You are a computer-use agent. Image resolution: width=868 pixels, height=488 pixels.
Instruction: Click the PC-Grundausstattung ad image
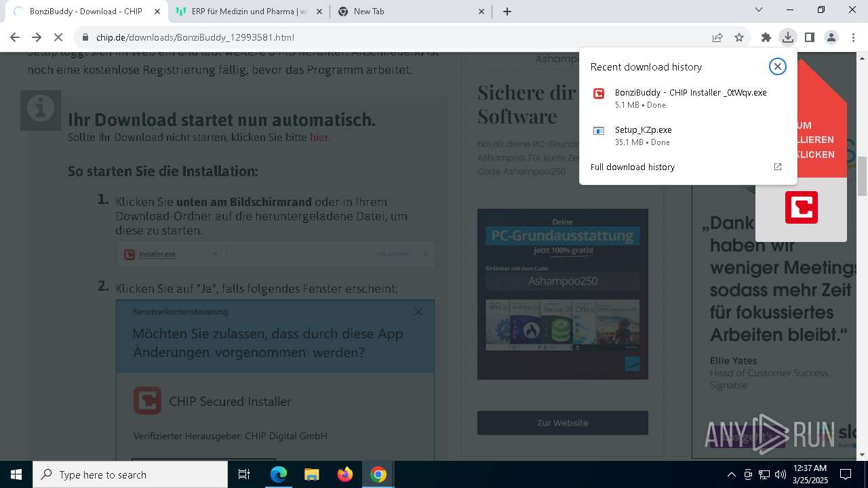pos(563,294)
